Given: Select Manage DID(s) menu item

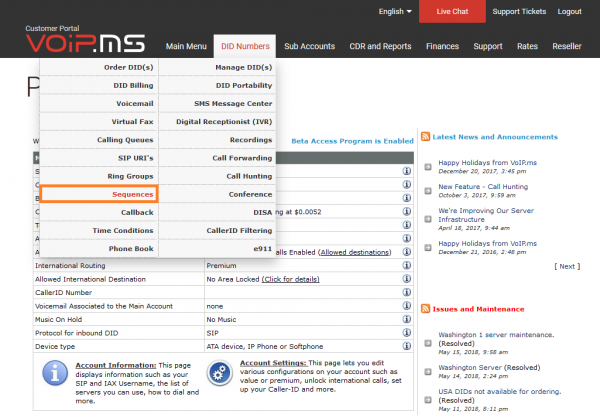Looking at the screenshot, I should click(217, 67).
